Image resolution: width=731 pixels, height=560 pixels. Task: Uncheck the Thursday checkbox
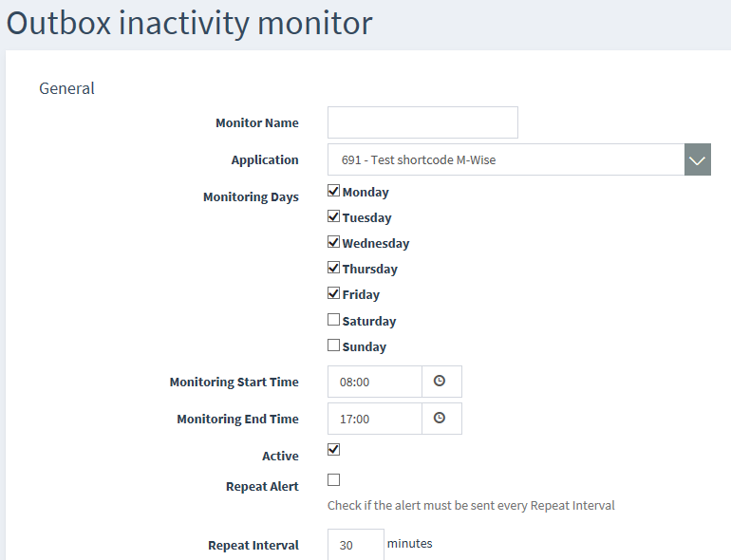(333, 268)
